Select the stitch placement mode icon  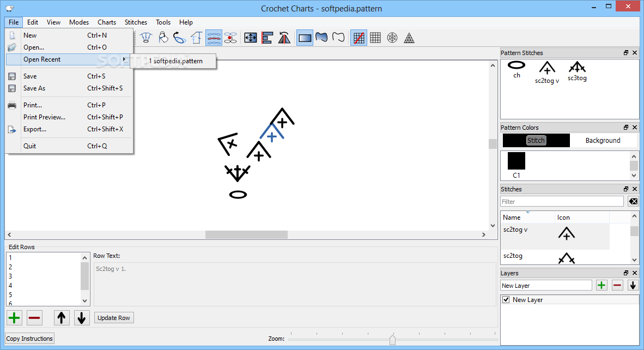click(146, 38)
